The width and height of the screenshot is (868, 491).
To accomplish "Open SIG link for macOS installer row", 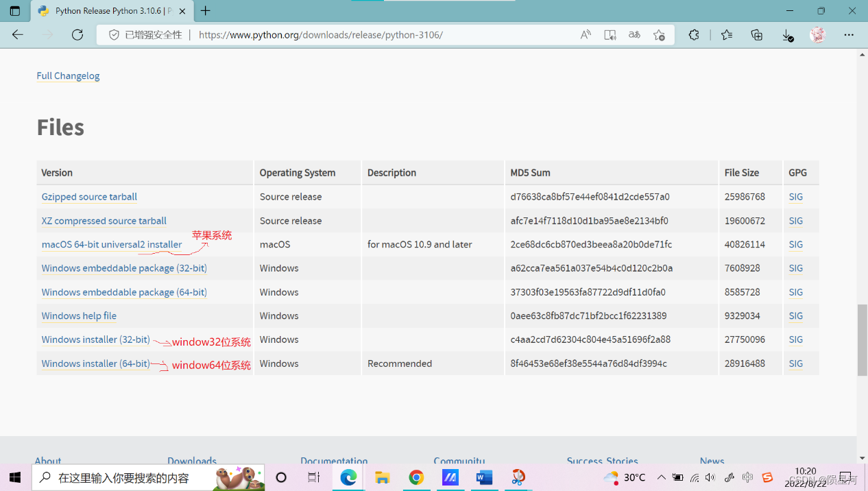I will (x=795, y=244).
